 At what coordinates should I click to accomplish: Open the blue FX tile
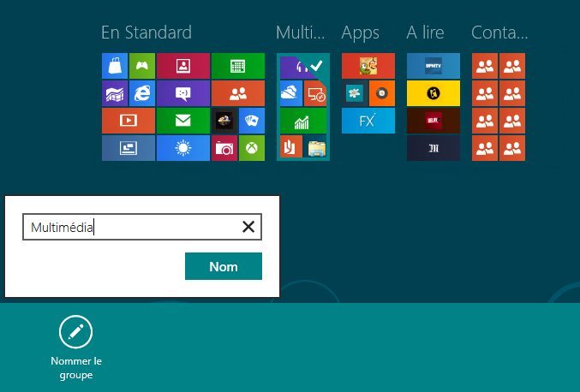pos(368,121)
